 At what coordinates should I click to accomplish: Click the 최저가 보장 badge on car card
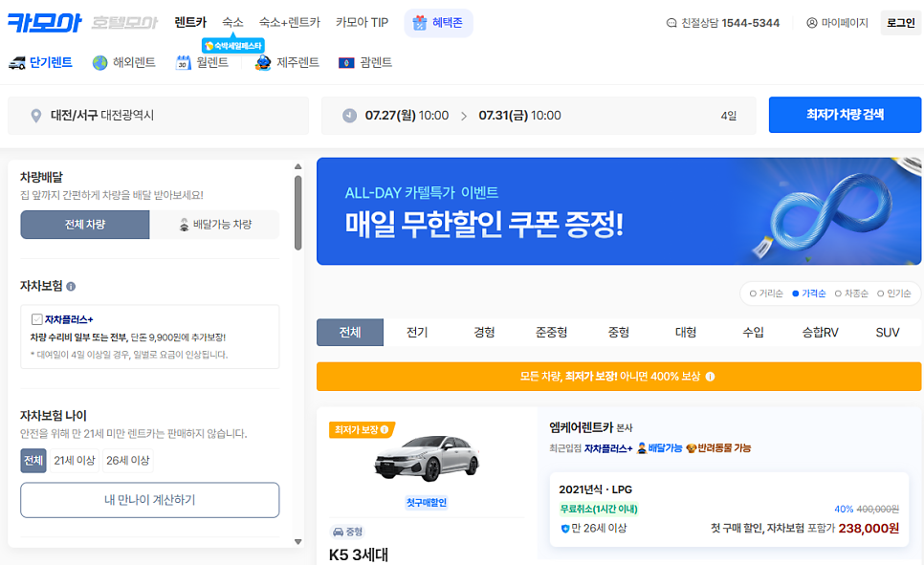tap(362, 430)
